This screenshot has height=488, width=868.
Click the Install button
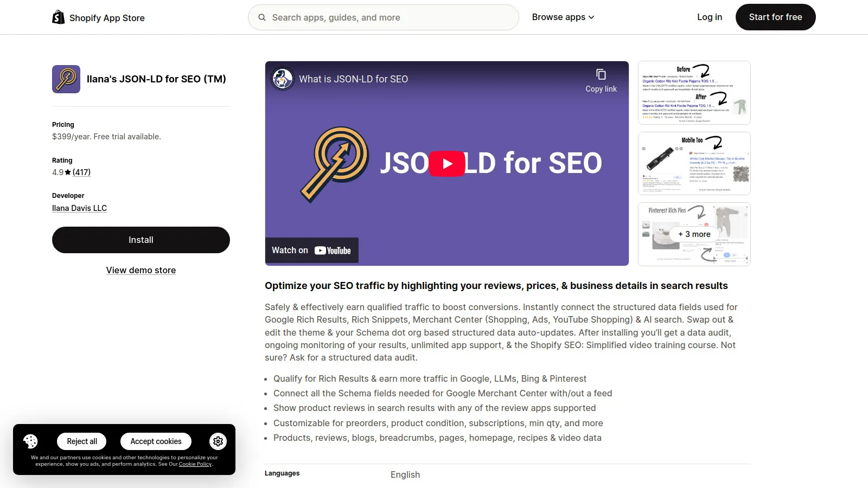pos(141,240)
